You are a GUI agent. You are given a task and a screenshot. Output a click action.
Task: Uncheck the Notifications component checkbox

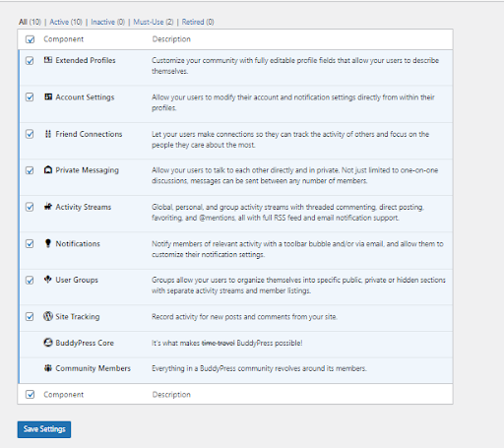(30, 243)
